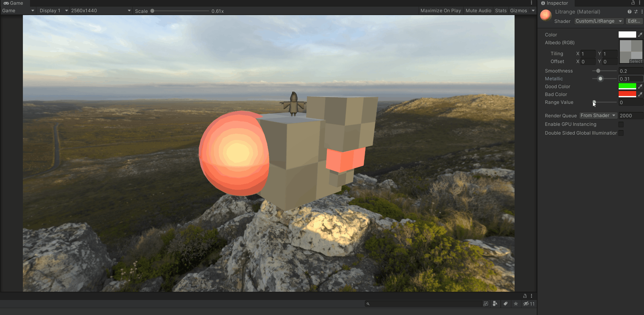
Task: Open Gizmos dropdown arrow
Action: 533,11
